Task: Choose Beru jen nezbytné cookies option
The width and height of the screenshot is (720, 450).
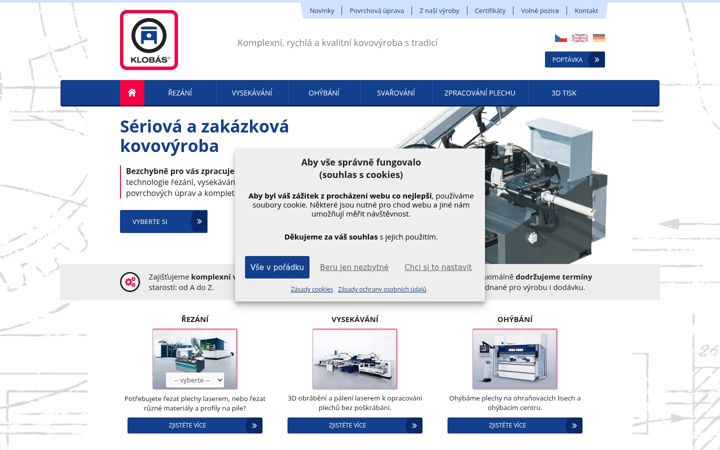Action: click(x=354, y=267)
